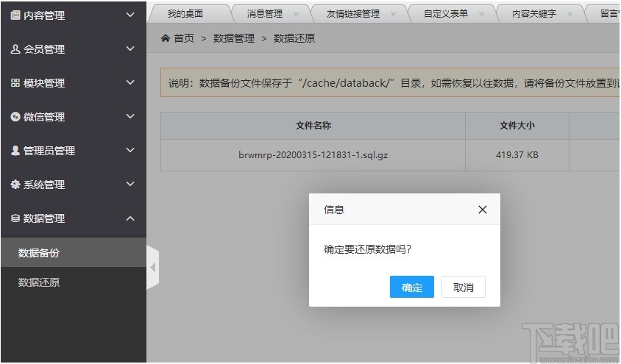The width and height of the screenshot is (621, 364).
Task: Go to 首页 in breadcrumb
Action: tap(184, 38)
